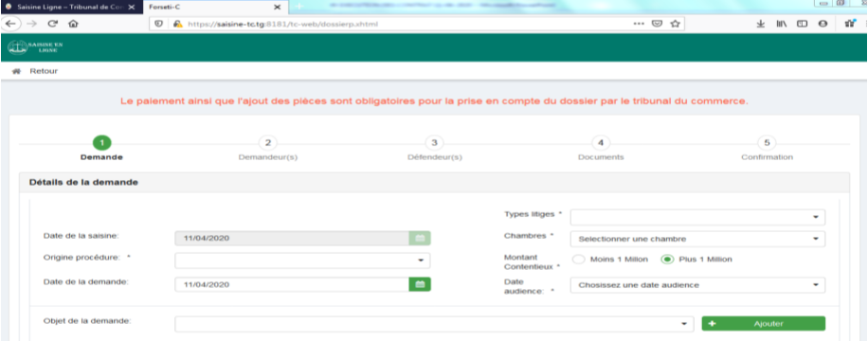Click the green Ajouter button
Viewport: 868px width, 342px height.
[764, 324]
